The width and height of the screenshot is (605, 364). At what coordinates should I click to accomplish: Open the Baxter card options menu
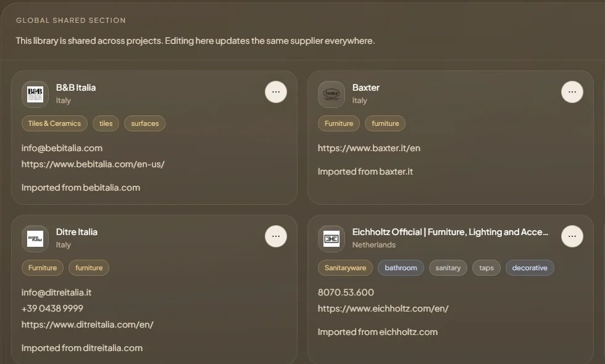tap(572, 92)
